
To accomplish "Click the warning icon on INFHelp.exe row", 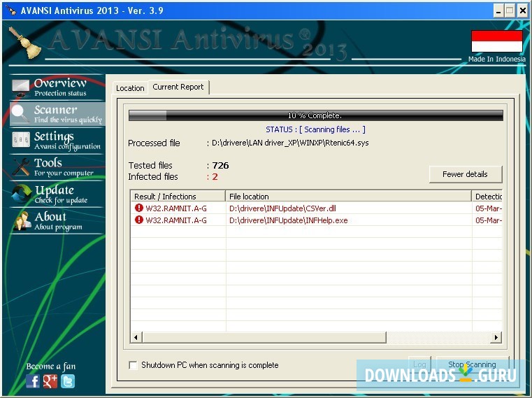I will (x=139, y=220).
